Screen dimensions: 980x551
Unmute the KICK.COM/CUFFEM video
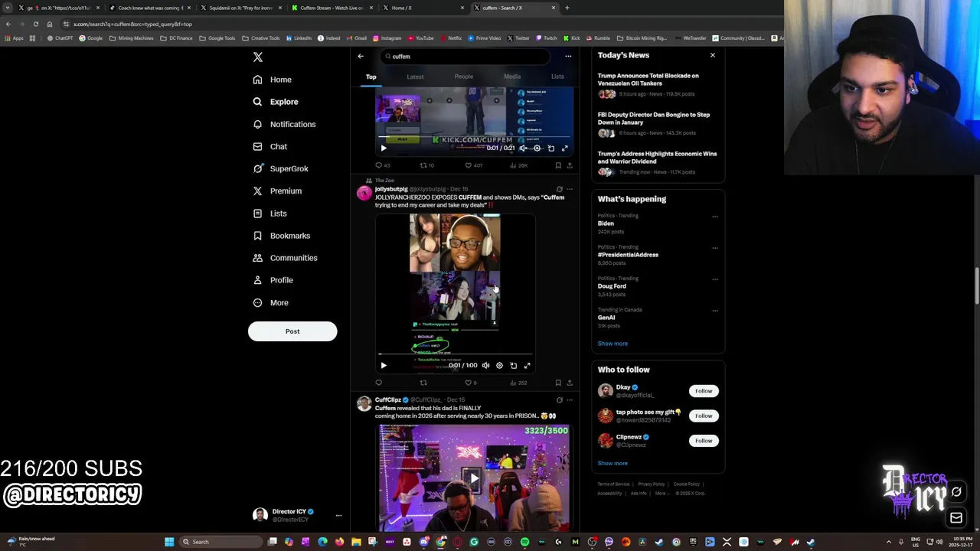(523, 148)
